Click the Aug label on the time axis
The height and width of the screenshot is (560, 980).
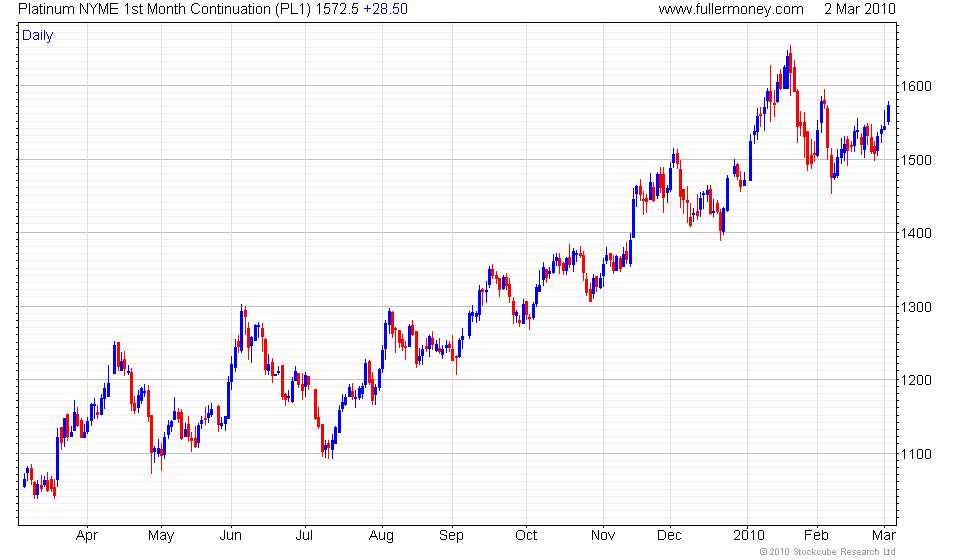click(x=381, y=536)
